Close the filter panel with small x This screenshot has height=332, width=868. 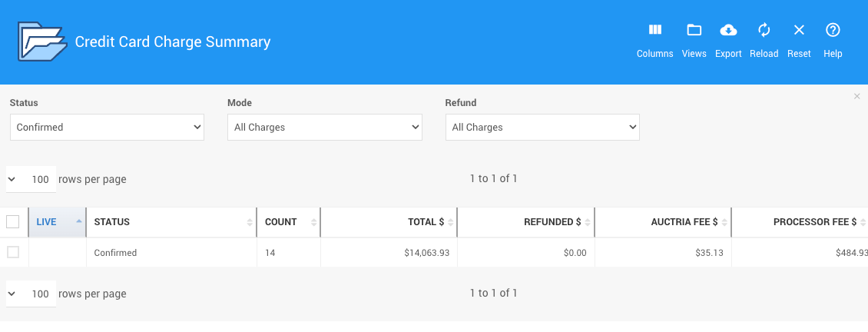point(857,96)
